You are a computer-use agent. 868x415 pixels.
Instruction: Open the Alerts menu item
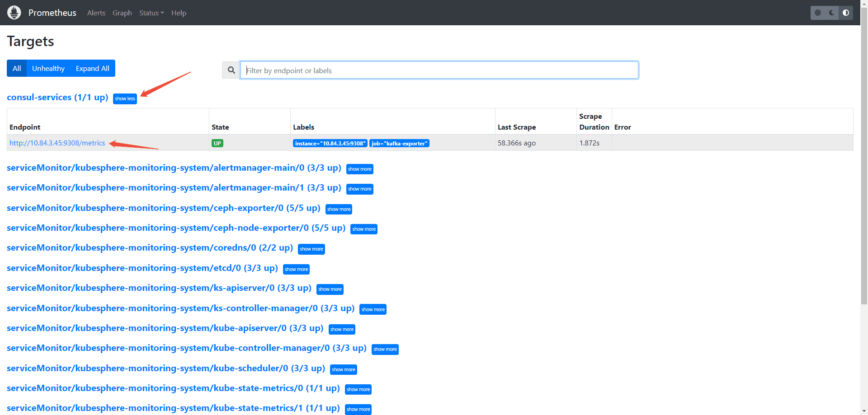click(96, 13)
